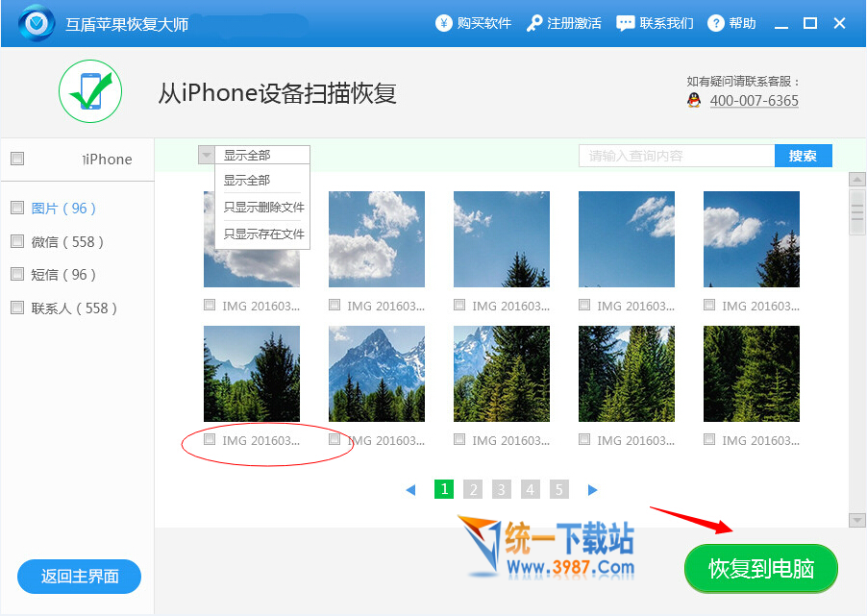Open the third photo with treetop and sky
867x616 pixels.
[502, 239]
